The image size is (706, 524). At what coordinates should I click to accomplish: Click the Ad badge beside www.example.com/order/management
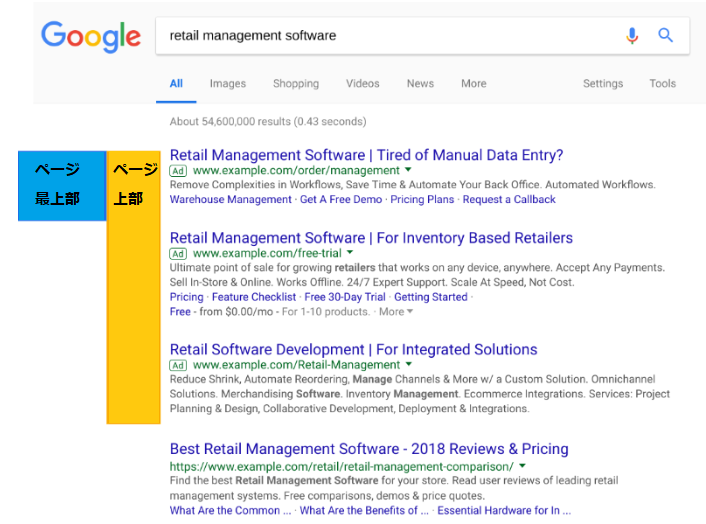click(178, 171)
